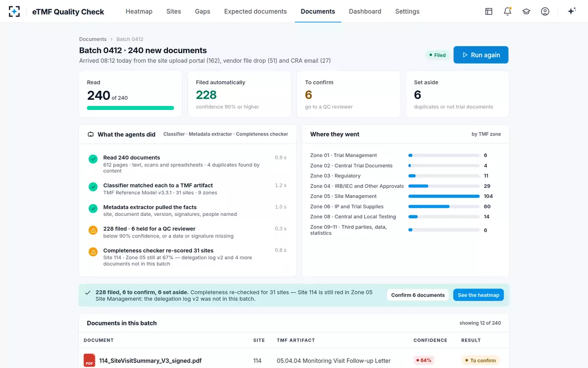This screenshot has height=368, width=588.
Task: Click the Zone 05 Site Management bar
Action: (443, 196)
